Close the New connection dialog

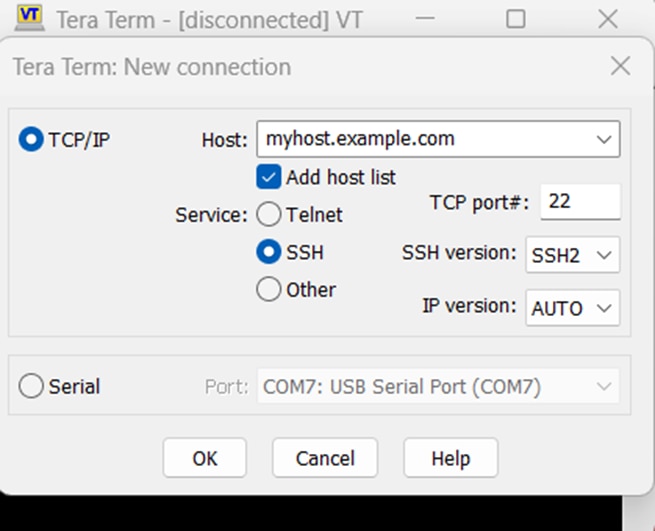click(x=620, y=67)
